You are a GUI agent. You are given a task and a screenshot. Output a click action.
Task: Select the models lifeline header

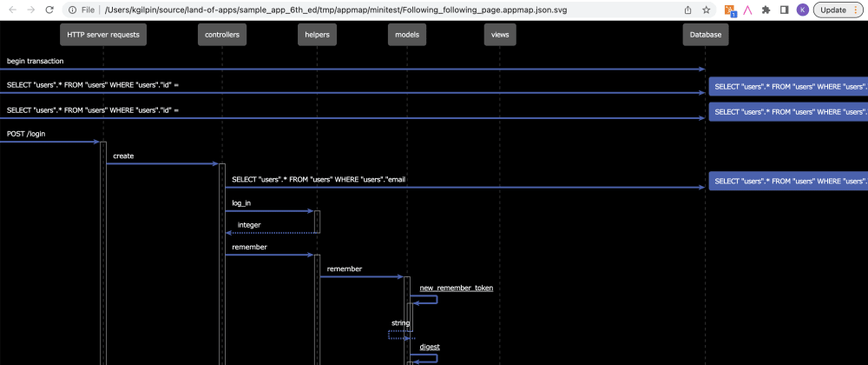tap(407, 35)
